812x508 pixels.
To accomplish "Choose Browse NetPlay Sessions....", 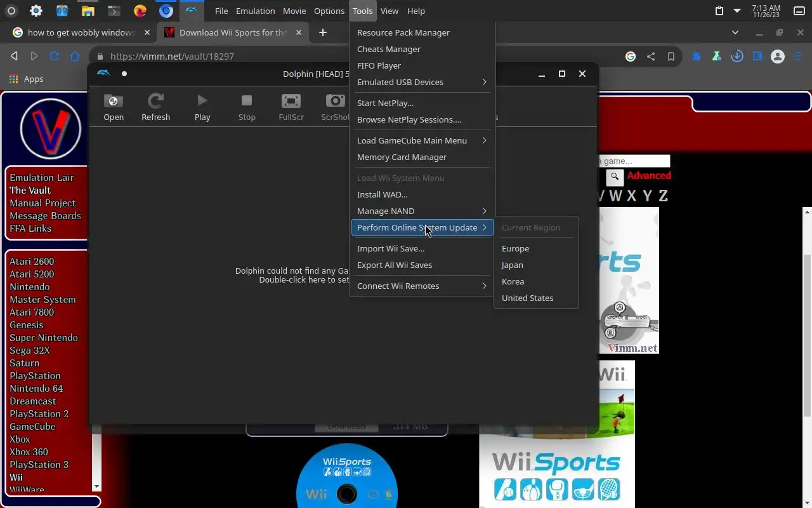I will point(422,119).
